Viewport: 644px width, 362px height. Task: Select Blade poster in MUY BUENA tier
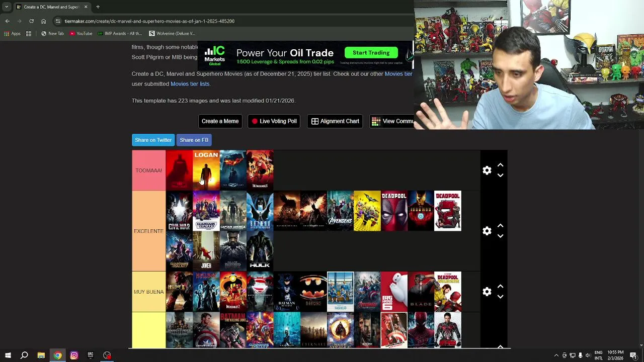[421, 292]
